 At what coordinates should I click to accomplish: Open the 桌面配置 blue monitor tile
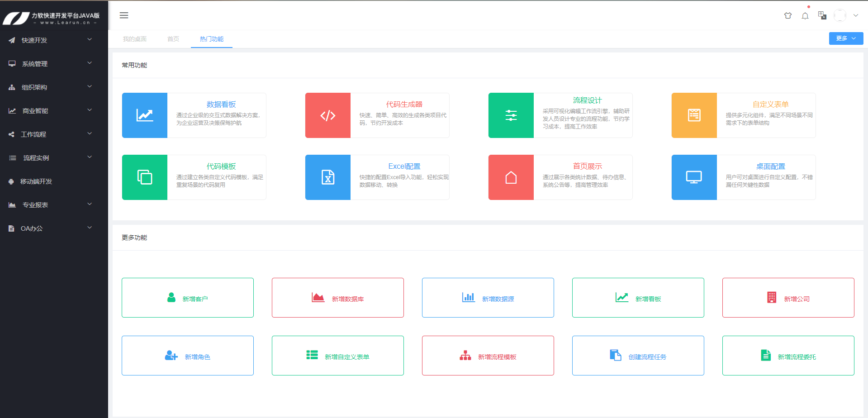(x=694, y=177)
